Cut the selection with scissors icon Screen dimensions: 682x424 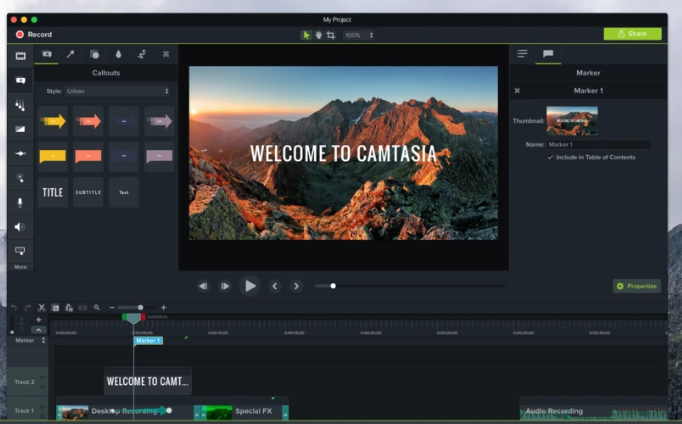[42, 308]
